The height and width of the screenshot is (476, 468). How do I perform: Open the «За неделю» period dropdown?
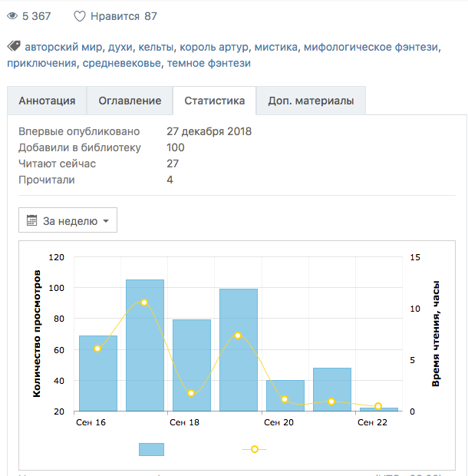pos(68,221)
